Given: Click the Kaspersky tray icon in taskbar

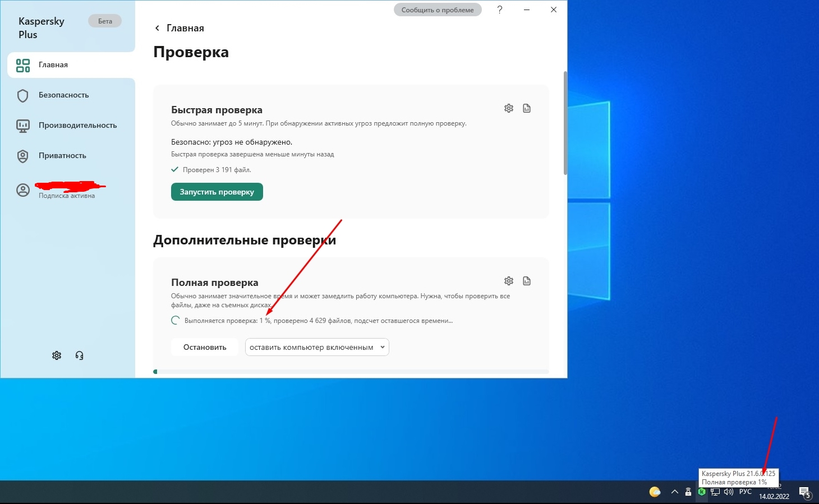Looking at the screenshot, I should [x=702, y=492].
